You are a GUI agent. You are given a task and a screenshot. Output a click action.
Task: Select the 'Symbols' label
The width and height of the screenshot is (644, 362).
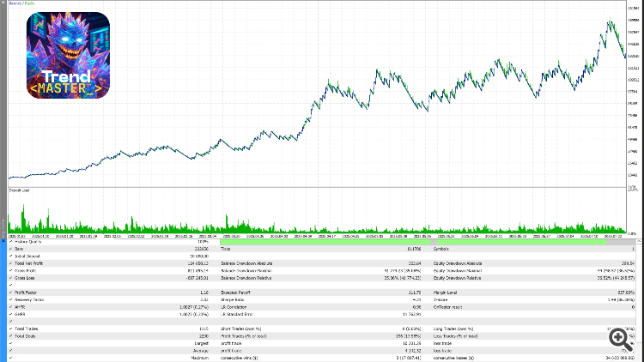[441, 249]
